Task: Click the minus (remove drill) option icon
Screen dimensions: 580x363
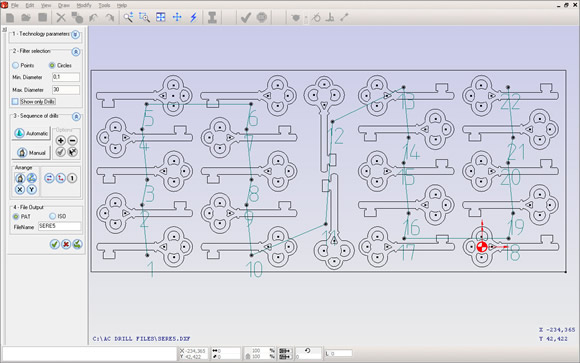Action: tap(72, 140)
